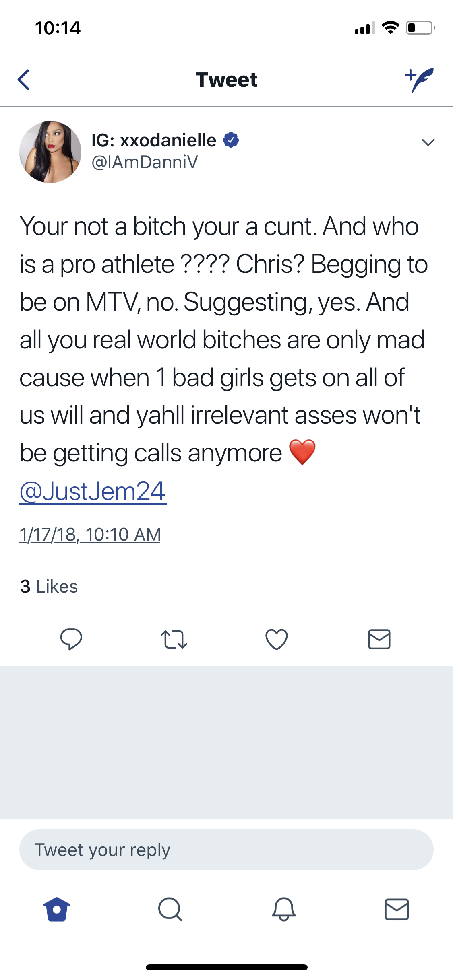
Task: Tap the Tweet header title
Action: (226, 80)
